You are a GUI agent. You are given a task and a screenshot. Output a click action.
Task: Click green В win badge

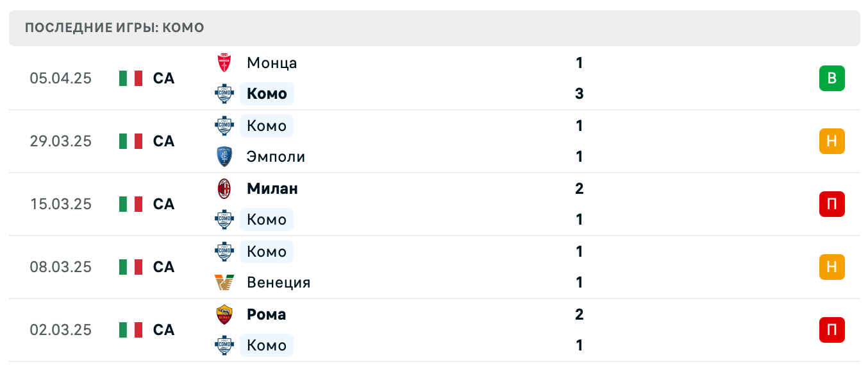coord(831,78)
